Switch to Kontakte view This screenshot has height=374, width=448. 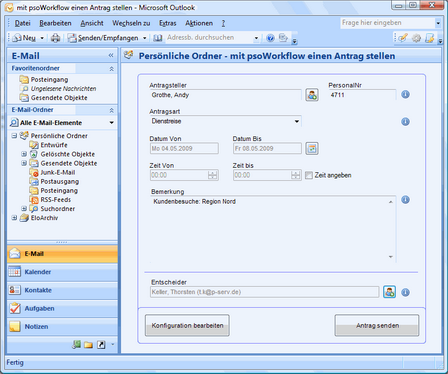click(62, 290)
